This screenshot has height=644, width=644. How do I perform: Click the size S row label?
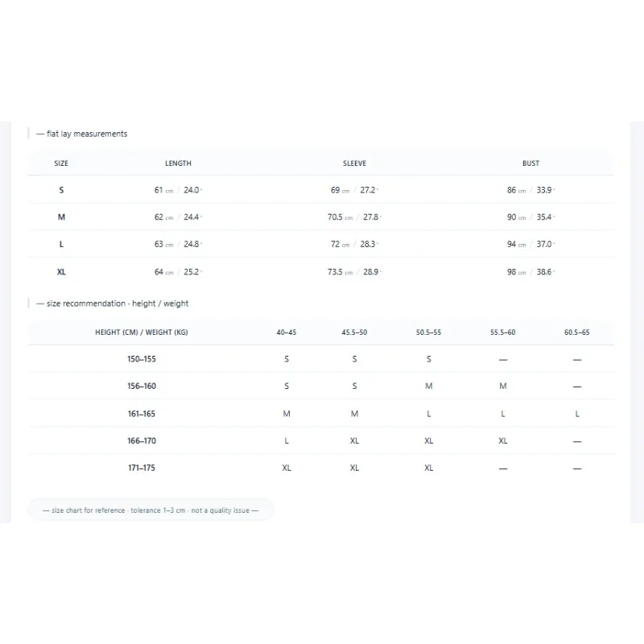(61, 190)
